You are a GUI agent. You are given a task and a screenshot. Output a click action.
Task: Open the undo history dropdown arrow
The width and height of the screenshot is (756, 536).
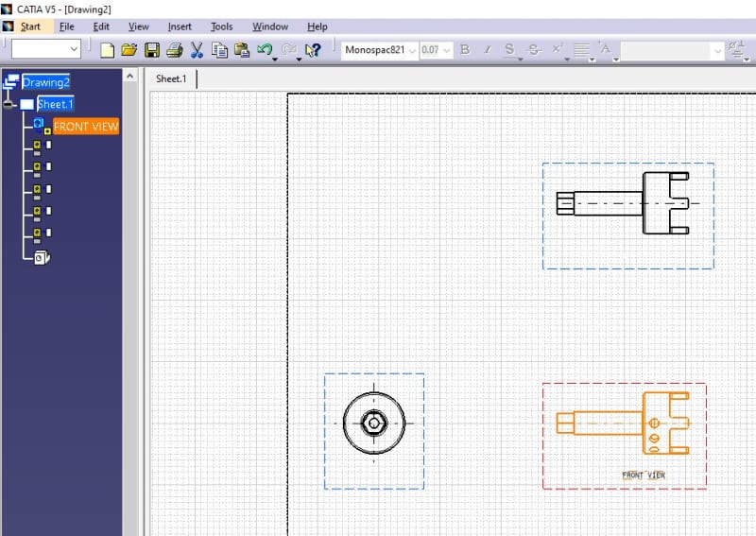(275, 60)
